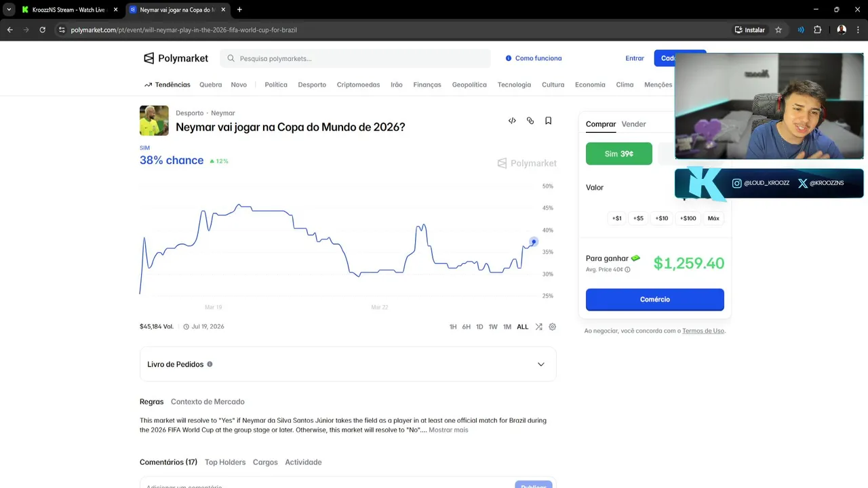The width and height of the screenshot is (868, 488).
Task: Open the browser extensions puzzle icon
Action: pyautogui.click(x=817, y=30)
